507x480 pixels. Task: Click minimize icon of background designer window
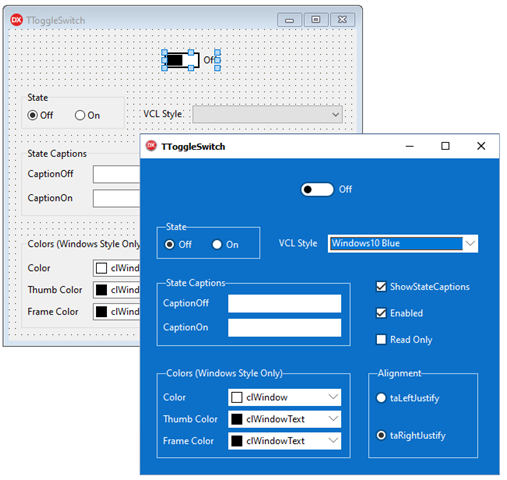tap(289, 20)
